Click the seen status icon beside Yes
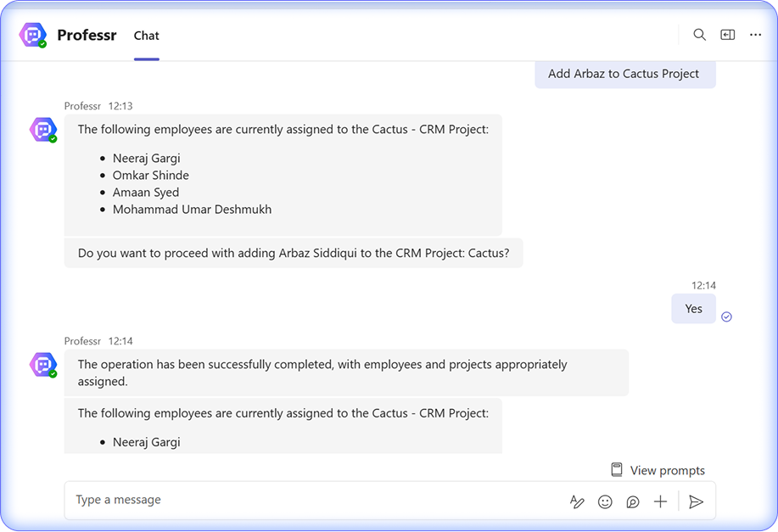The height and width of the screenshot is (532, 778). click(726, 316)
